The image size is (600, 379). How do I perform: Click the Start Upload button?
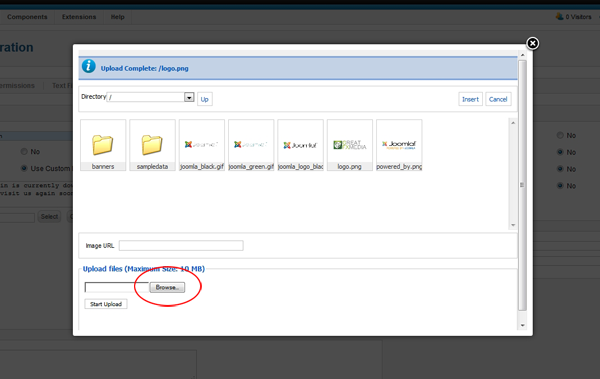[x=106, y=304]
